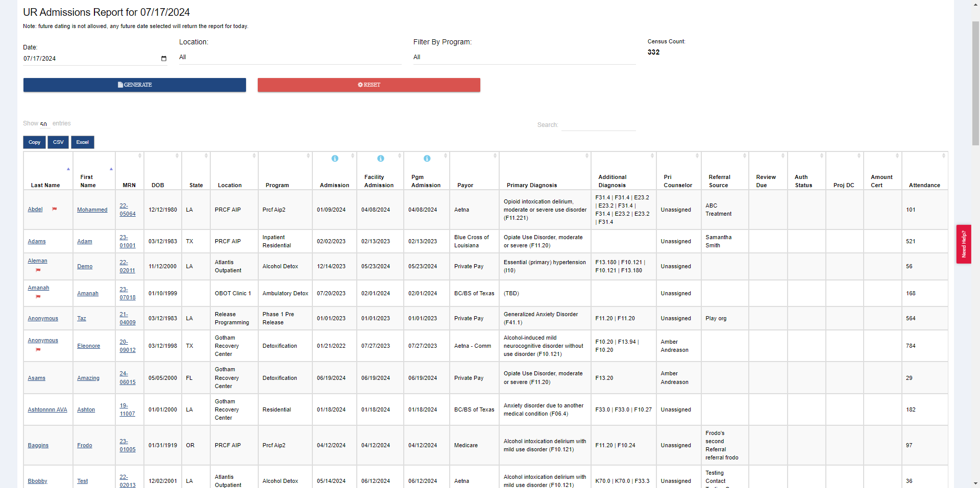Open Frodo first name link
This screenshot has height=488, width=980.
tap(85, 445)
